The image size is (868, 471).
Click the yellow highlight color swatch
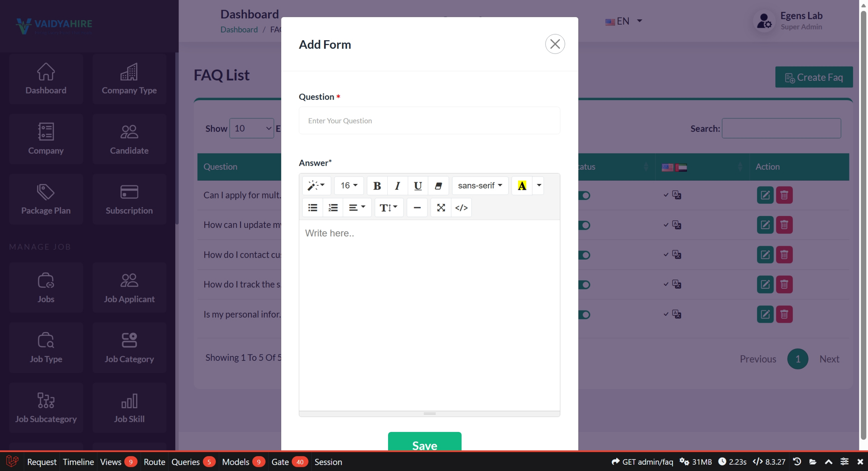pyautogui.click(x=522, y=185)
